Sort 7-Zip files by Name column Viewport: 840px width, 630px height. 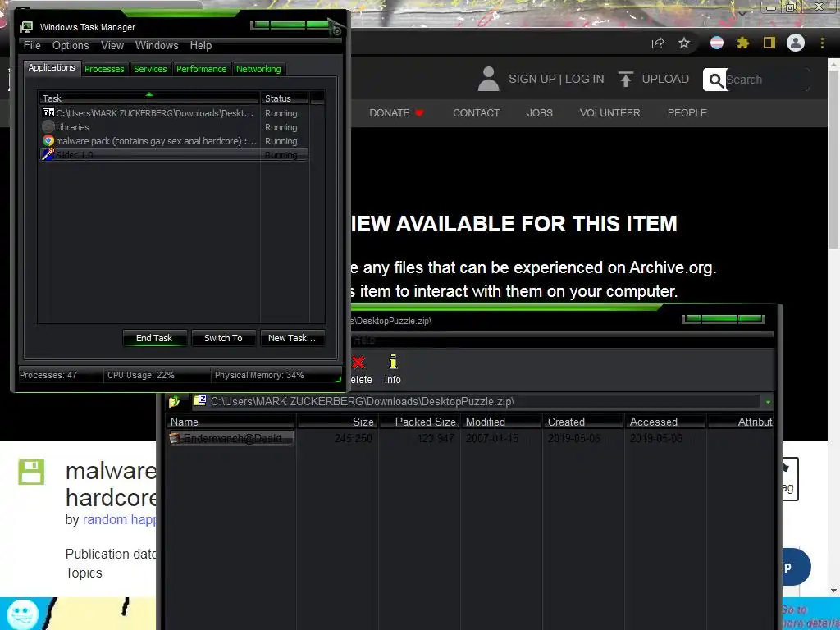tap(231, 422)
